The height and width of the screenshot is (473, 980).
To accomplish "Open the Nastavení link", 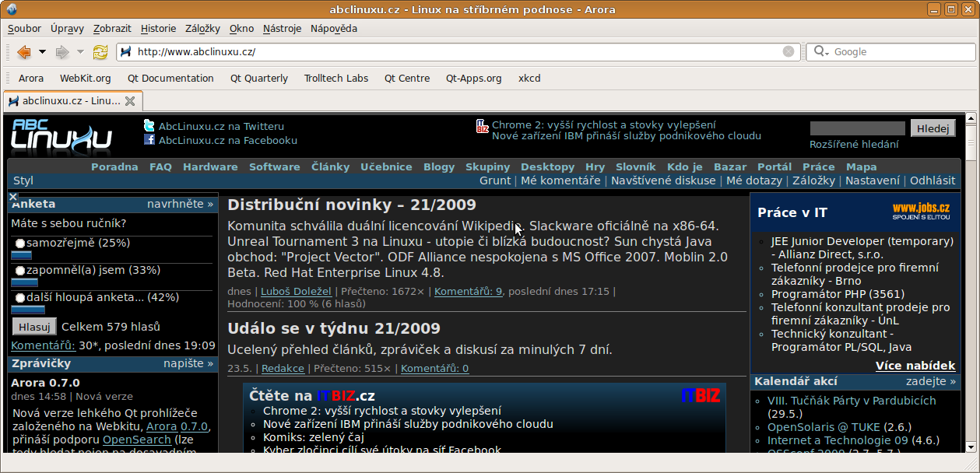I will coord(874,180).
